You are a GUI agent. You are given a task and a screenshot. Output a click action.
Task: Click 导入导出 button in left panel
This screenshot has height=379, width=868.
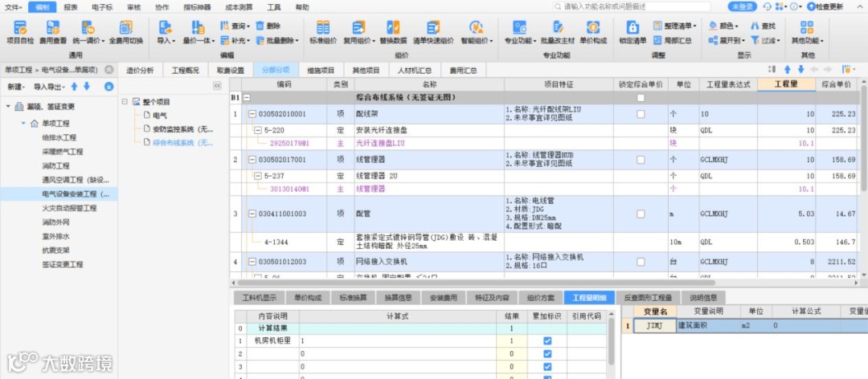pos(49,87)
